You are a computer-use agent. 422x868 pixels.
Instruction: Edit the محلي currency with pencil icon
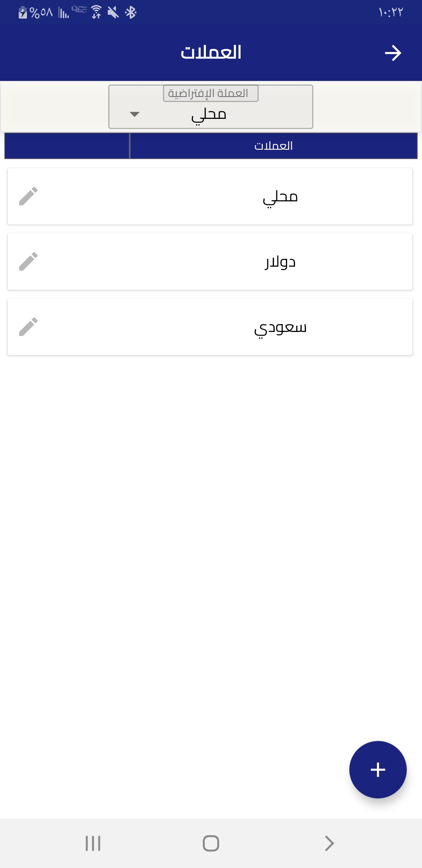pos(29,196)
